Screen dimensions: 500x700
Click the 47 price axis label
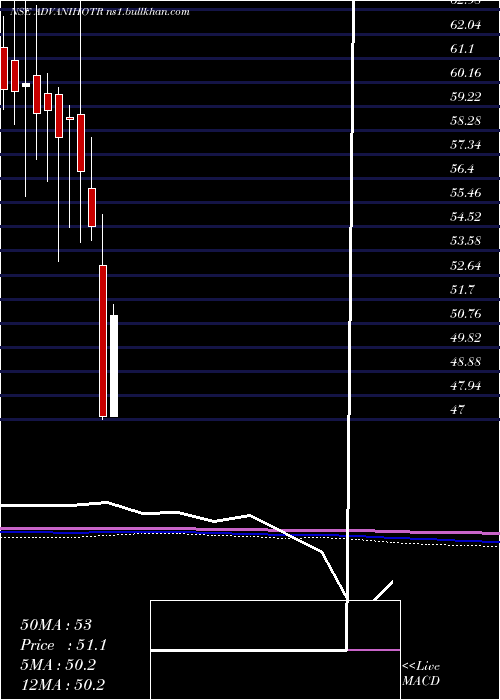458,409
